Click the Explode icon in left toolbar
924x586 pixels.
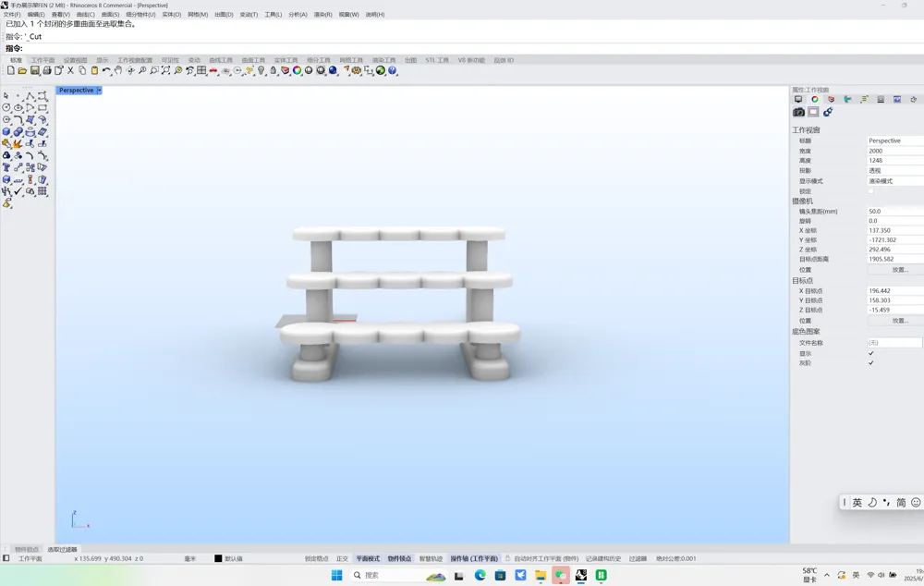[18, 144]
